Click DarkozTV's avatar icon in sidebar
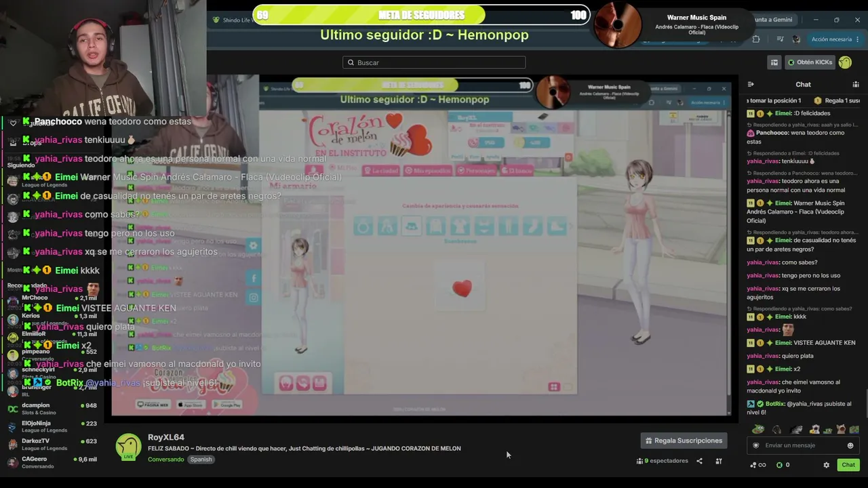The height and width of the screenshot is (488, 868). (13, 445)
